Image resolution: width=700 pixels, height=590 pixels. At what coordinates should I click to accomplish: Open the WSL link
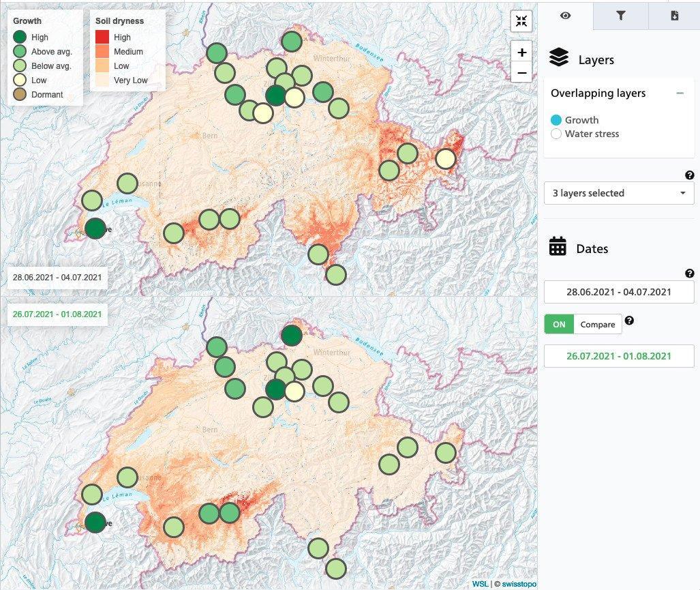[x=480, y=584]
